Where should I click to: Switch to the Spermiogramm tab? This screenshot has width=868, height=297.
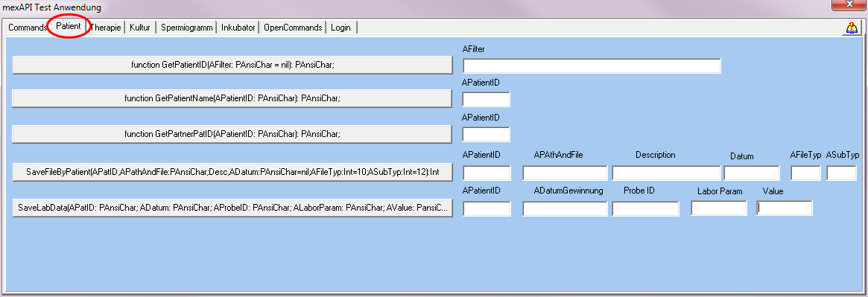[186, 28]
